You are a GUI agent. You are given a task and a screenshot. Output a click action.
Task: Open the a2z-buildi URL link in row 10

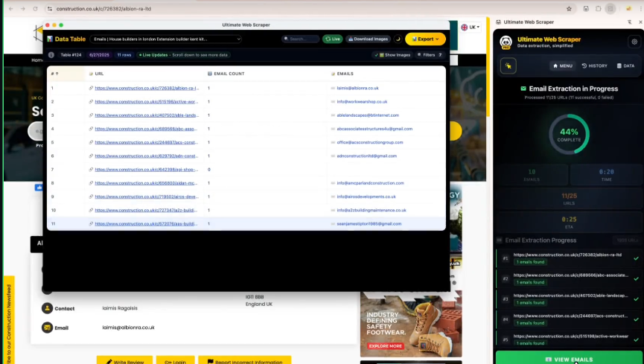coord(146,210)
